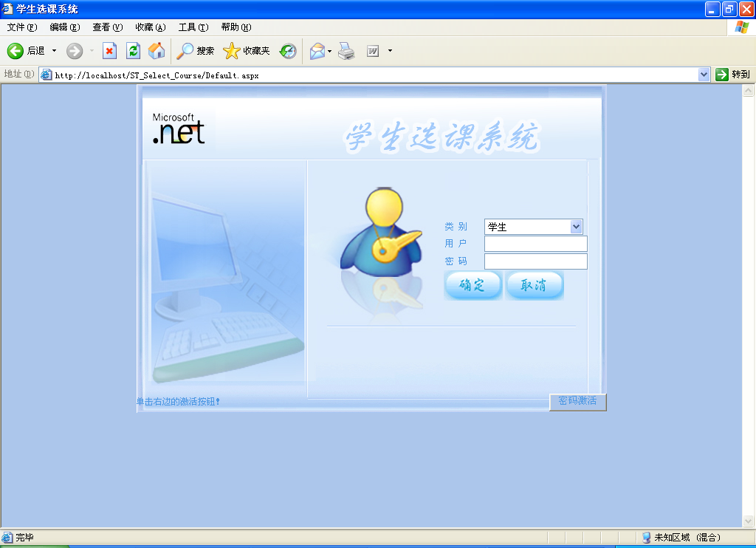Click the Print icon in toolbar

(x=346, y=51)
